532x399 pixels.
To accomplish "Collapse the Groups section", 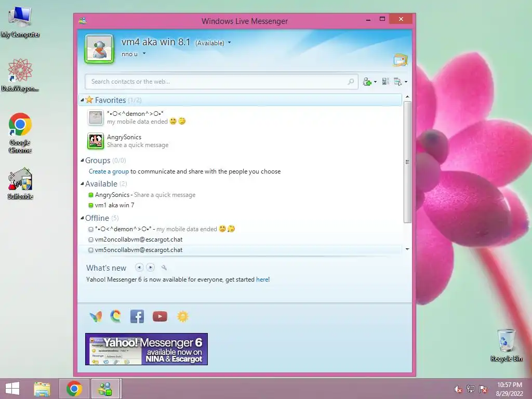I will pyautogui.click(x=82, y=160).
